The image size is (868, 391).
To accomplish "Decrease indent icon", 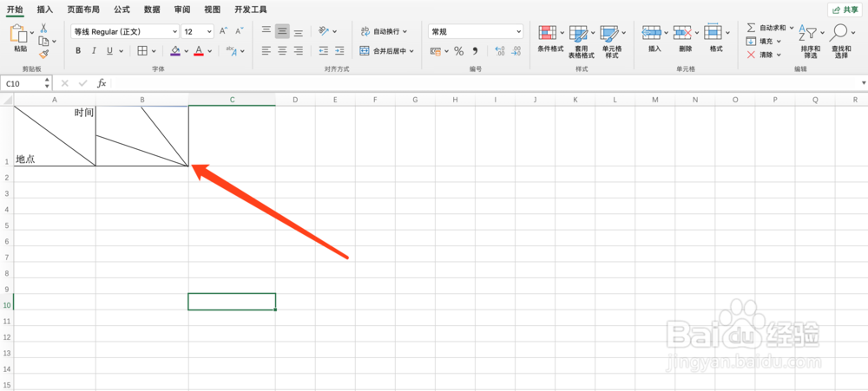I will pyautogui.click(x=324, y=51).
